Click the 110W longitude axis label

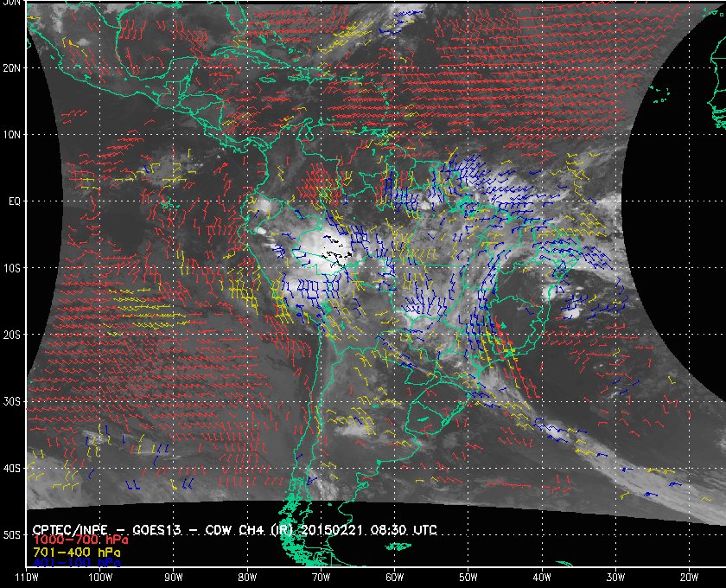27,577
